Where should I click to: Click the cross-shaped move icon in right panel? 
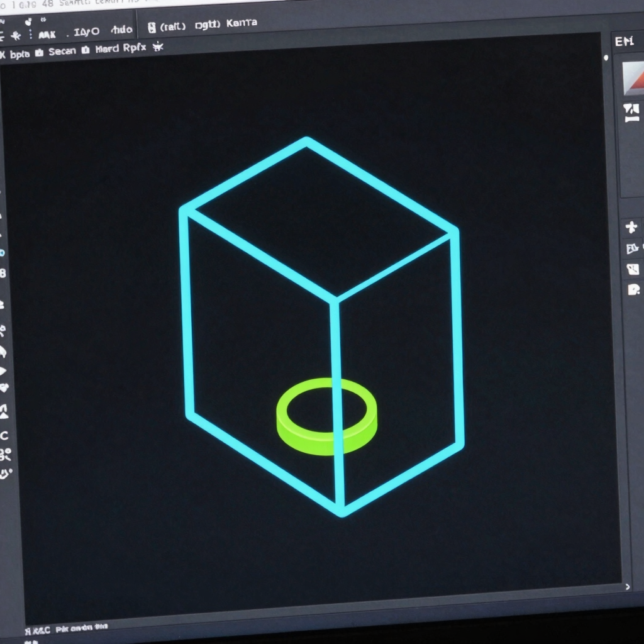tap(631, 226)
